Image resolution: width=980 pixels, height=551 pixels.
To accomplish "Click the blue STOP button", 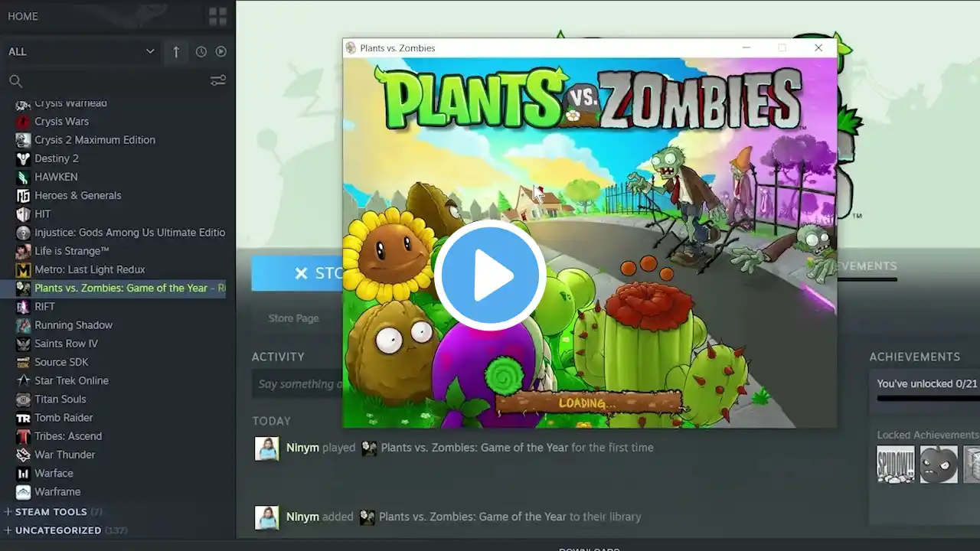I will (297, 273).
